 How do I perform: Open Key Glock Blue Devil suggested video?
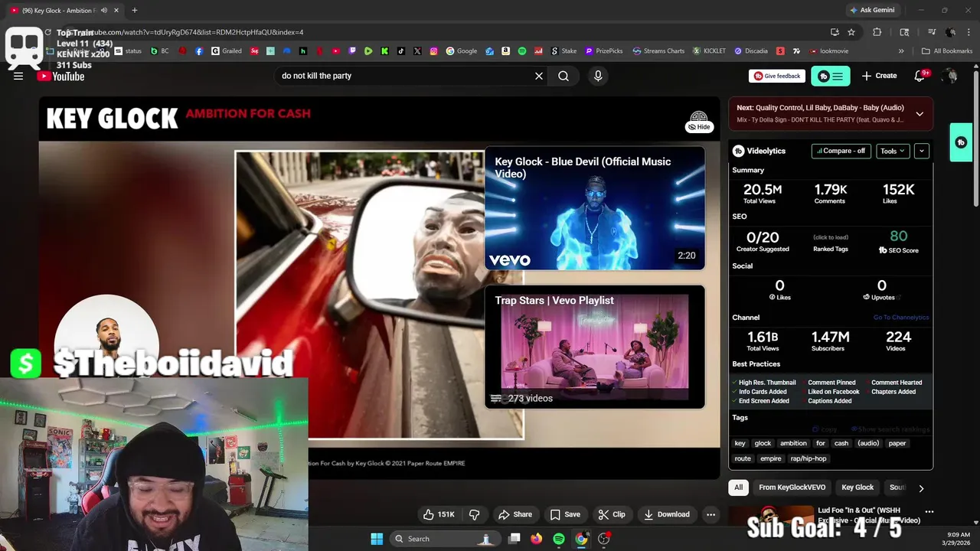(595, 208)
